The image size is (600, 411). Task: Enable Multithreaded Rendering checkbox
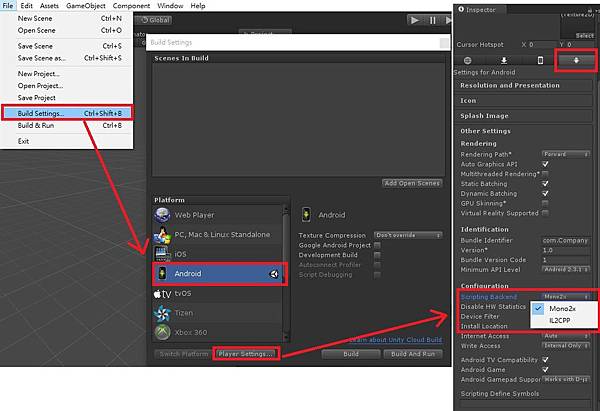click(x=545, y=174)
